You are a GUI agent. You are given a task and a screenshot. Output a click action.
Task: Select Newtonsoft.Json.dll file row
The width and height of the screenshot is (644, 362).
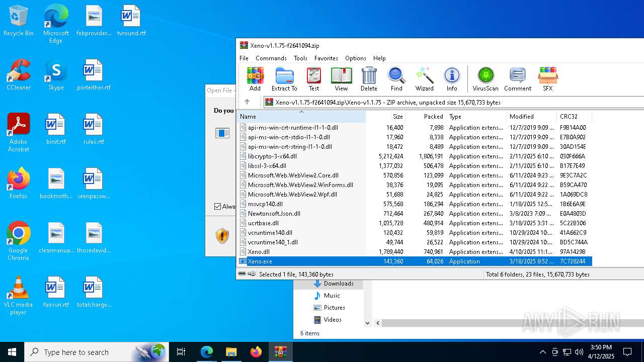(415, 214)
